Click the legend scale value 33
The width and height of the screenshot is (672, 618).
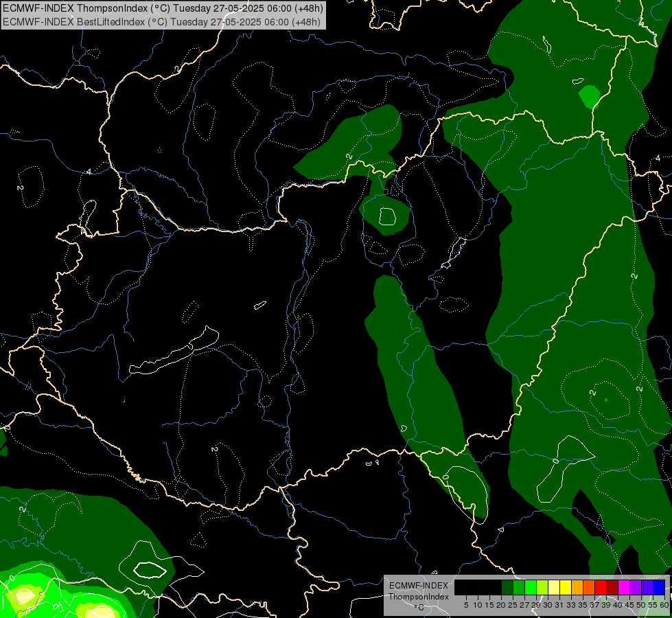[x=571, y=605]
